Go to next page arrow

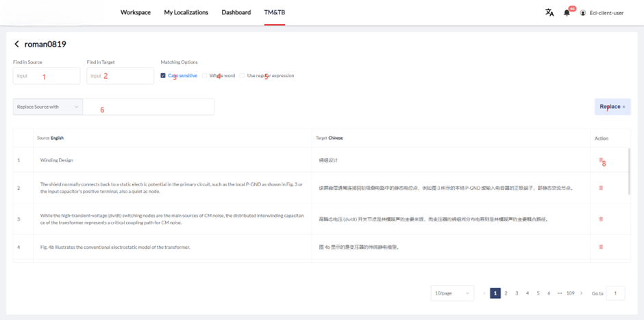582,293
